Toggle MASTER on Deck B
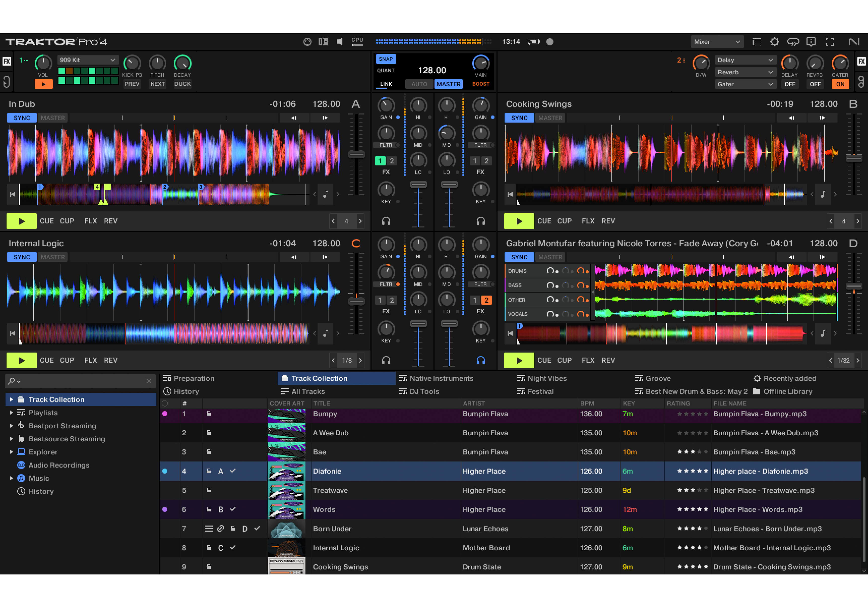 [550, 118]
